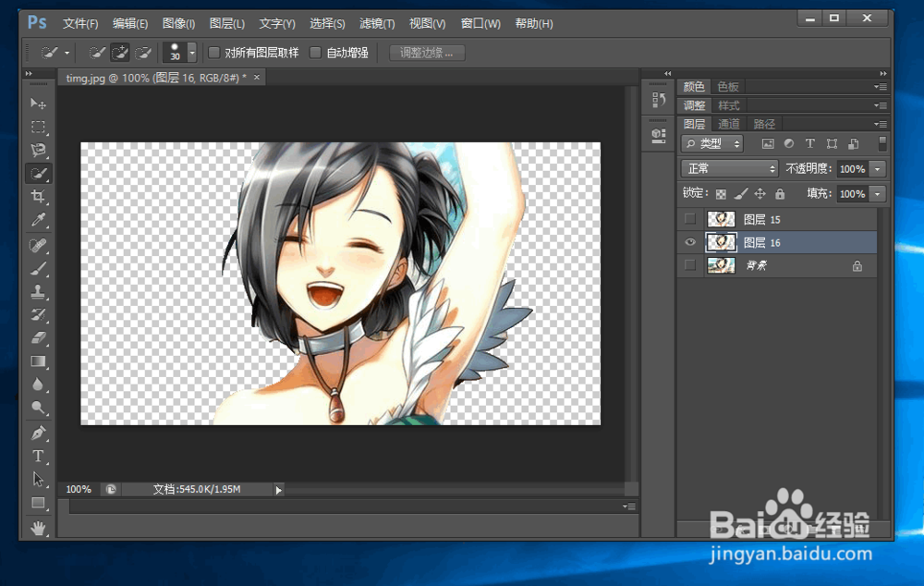This screenshot has width=924, height=586.
Task: Switch to the 色板 tab
Action: [x=728, y=87]
